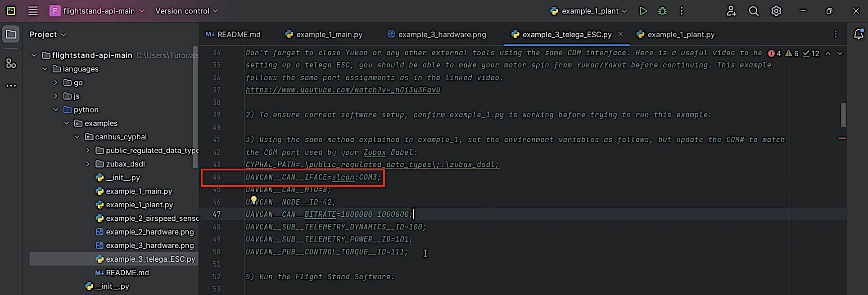Switch to the example_3_hardware.png tab
The height and width of the screenshot is (295, 868).
437,34
